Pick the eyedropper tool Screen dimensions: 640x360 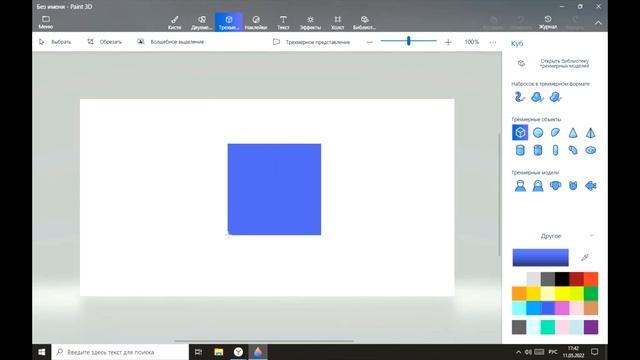coord(584,257)
